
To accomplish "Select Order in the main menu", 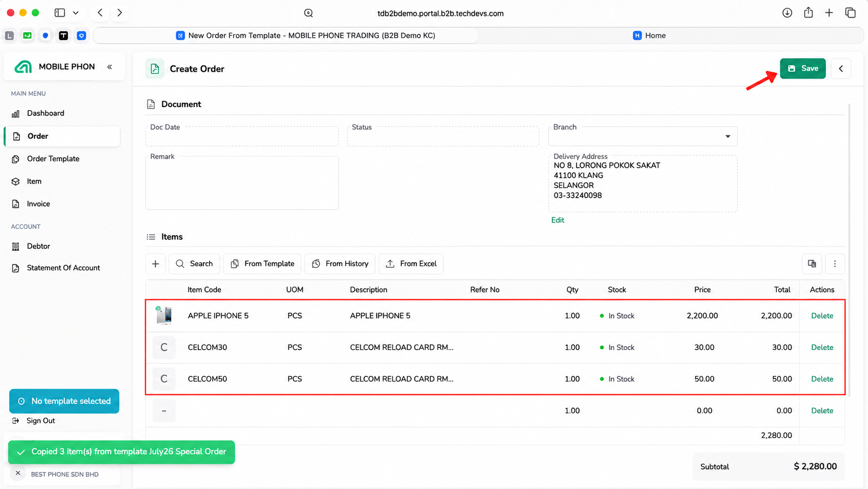I will [62, 136].
